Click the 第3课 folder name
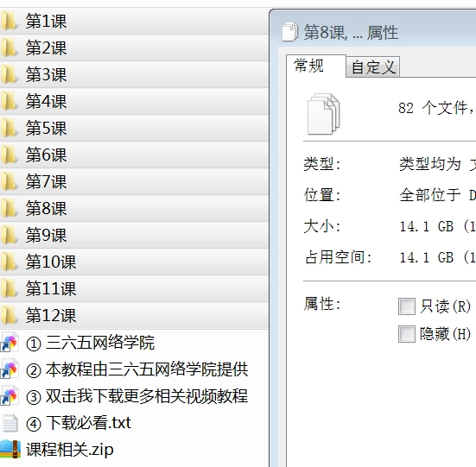The width and height of the screenshot is (476, 467). [46, 74]
